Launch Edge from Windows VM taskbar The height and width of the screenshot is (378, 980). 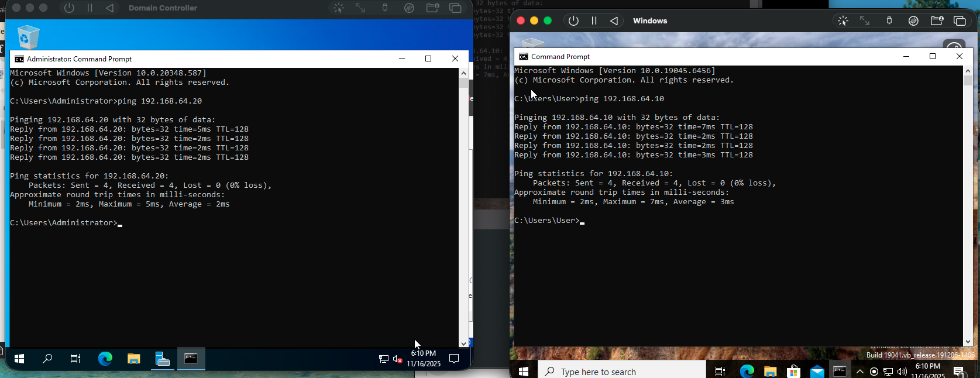(x=747, y=371)
